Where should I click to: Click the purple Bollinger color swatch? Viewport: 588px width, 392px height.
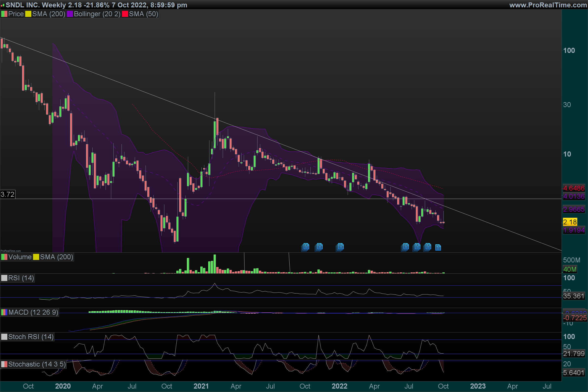tap(70, 14)
